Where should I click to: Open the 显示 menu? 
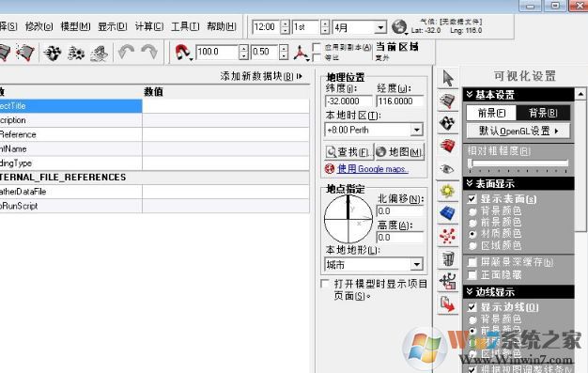pos(113,26)
